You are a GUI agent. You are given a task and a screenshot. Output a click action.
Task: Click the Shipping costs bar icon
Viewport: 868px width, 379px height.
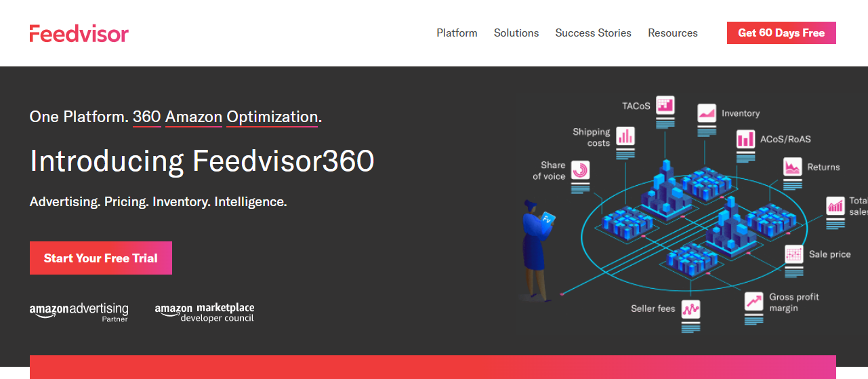point(625,136)
